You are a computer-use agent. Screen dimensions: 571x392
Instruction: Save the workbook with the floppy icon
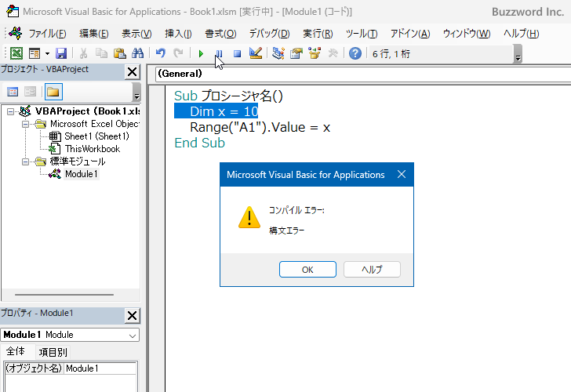tap(61, 53)
